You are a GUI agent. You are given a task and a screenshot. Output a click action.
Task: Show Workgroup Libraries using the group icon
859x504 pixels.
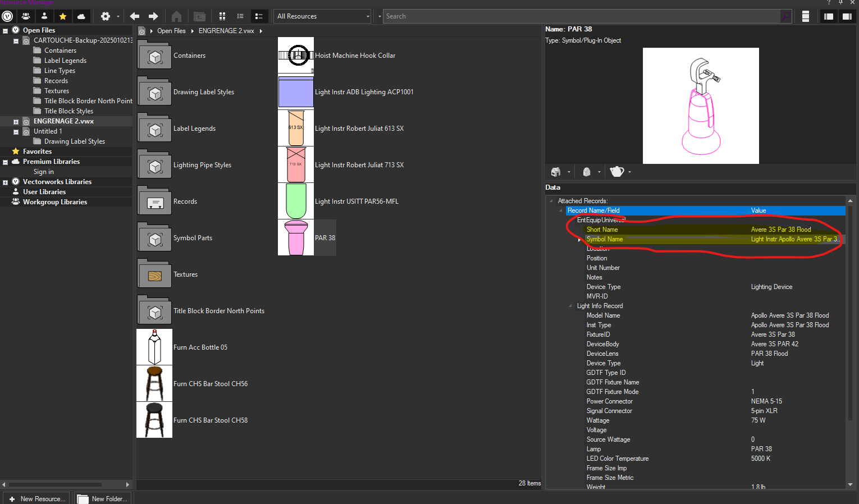pos(26,16)
